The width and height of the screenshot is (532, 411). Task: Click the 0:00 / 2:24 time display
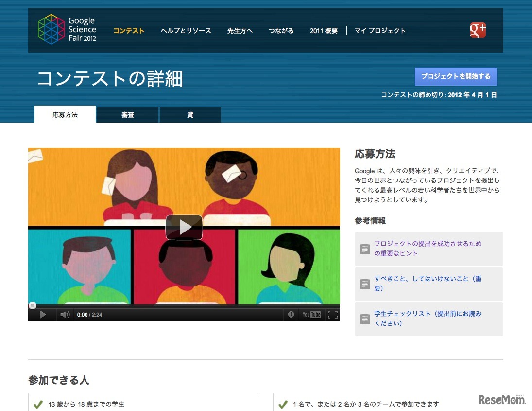tap(89, 315)
